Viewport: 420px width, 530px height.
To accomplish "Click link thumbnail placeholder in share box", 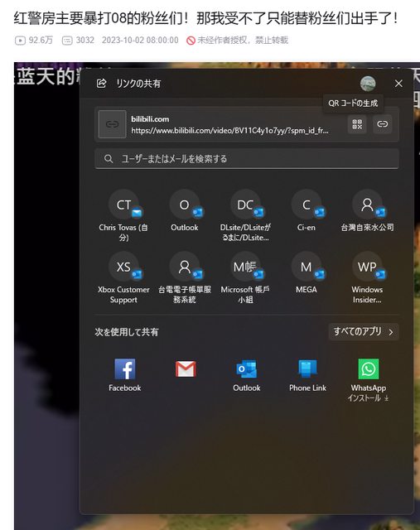I will point(113,124).
